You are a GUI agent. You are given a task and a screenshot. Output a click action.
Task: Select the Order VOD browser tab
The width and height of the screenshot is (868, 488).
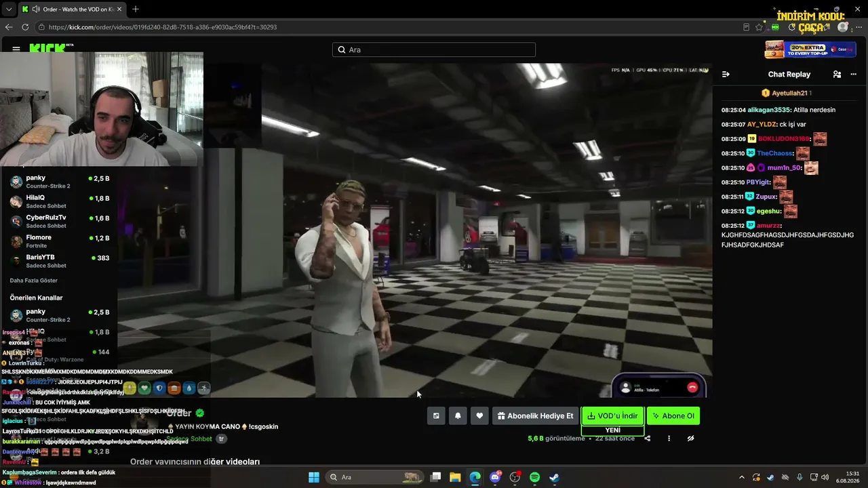point(71,9)
